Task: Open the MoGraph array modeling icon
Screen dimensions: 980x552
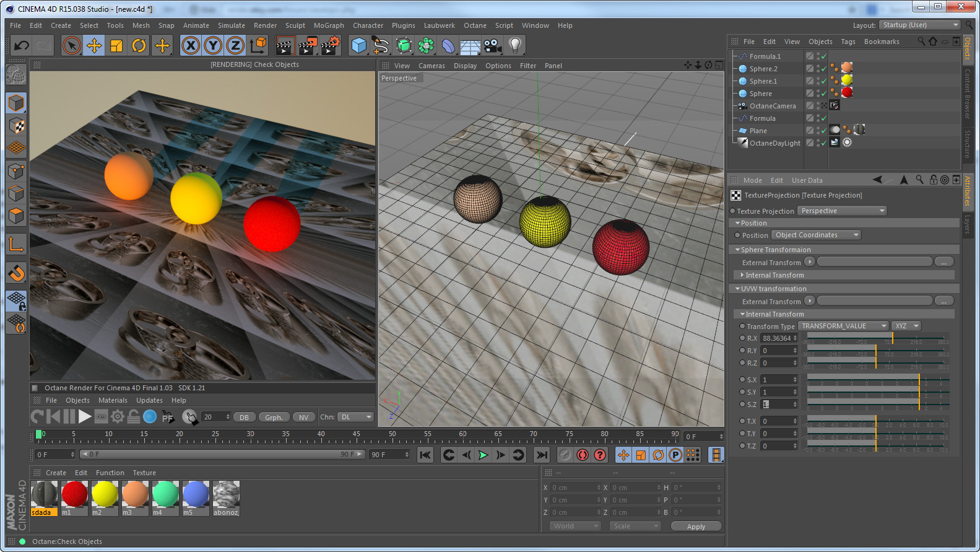Action: point(426,45)
